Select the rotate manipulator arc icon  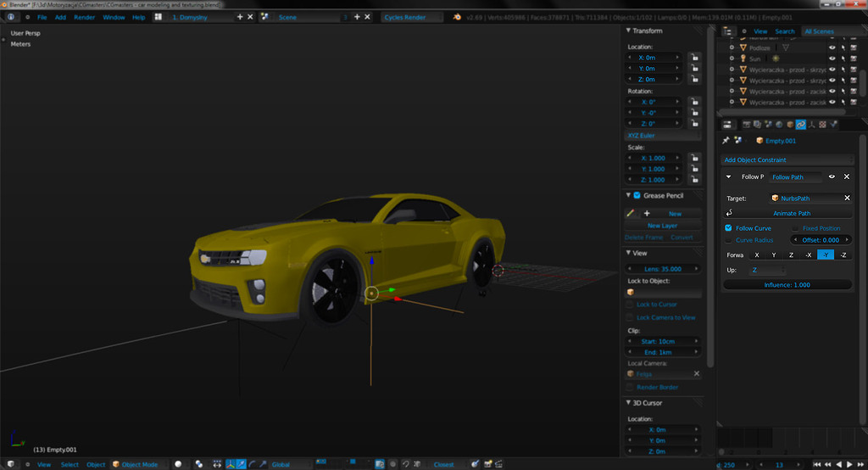point(253,464)
